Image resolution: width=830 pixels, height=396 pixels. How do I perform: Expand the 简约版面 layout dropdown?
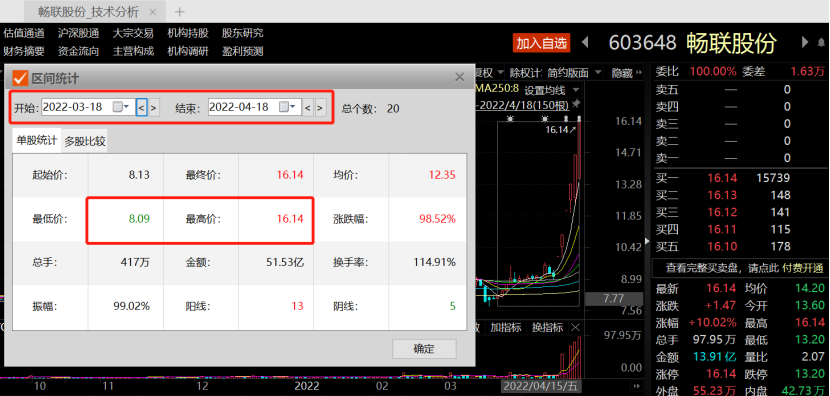pyautogui.click(x=599, y=73)
